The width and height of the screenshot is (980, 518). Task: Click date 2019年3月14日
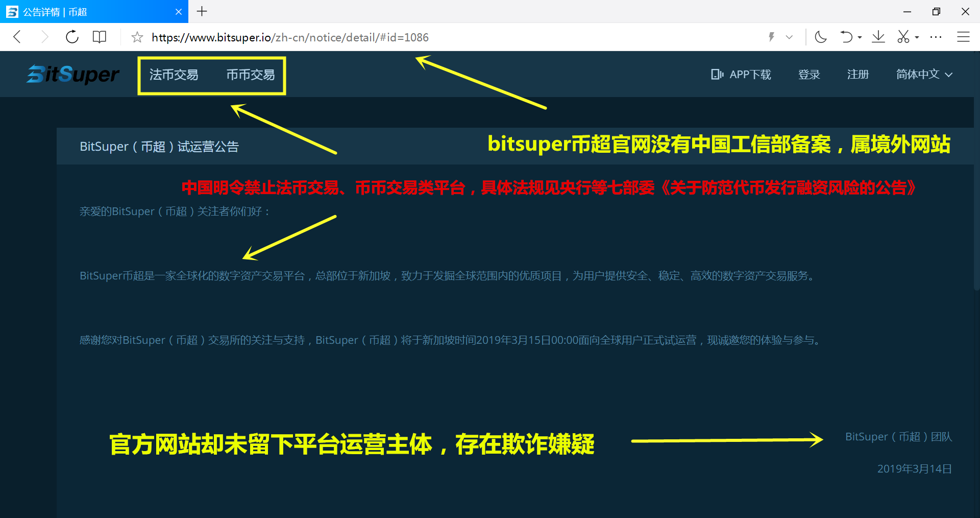(x=915, y=469)
